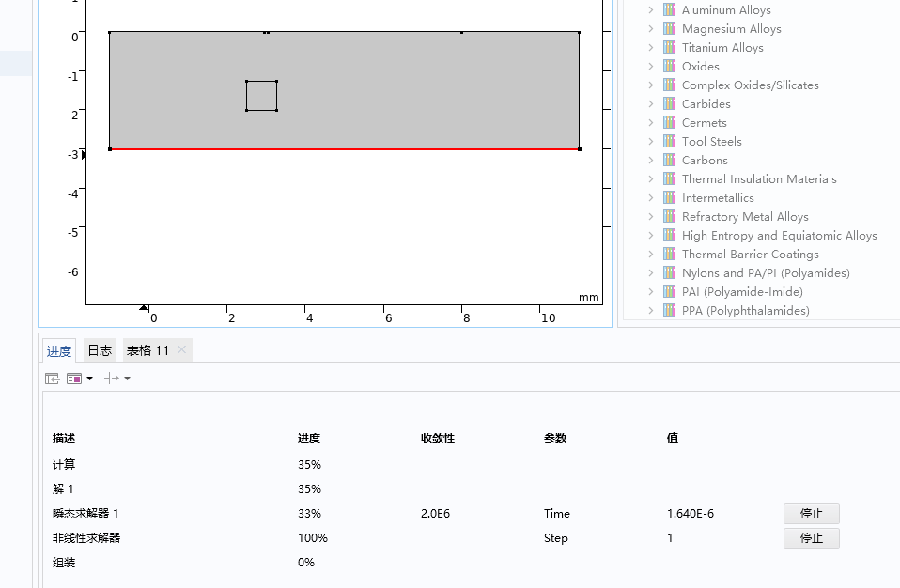Open the 表格 11 tab

[147, 350]
